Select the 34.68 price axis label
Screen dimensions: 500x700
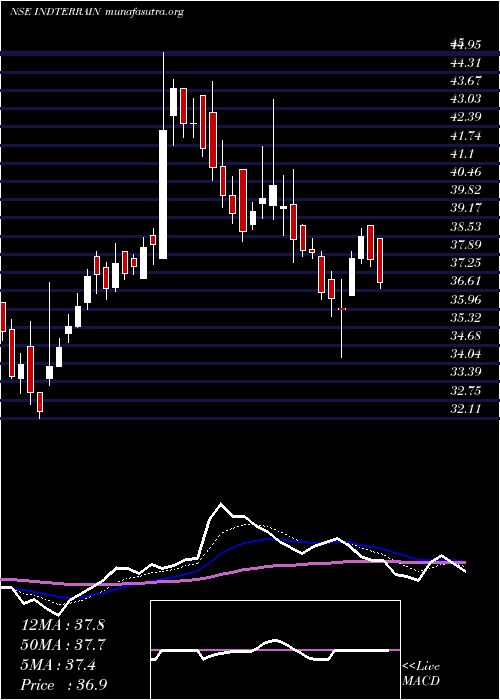pos(465,336)
